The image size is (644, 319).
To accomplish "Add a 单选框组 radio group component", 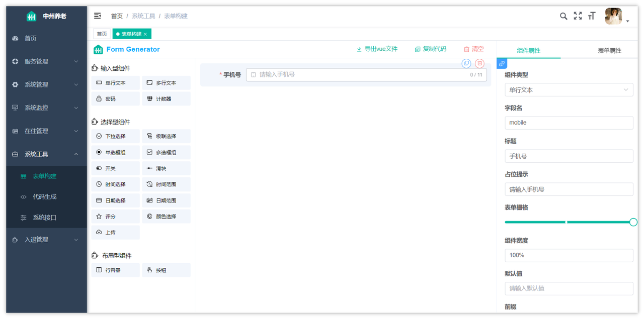I will click(x=116, y=152).
